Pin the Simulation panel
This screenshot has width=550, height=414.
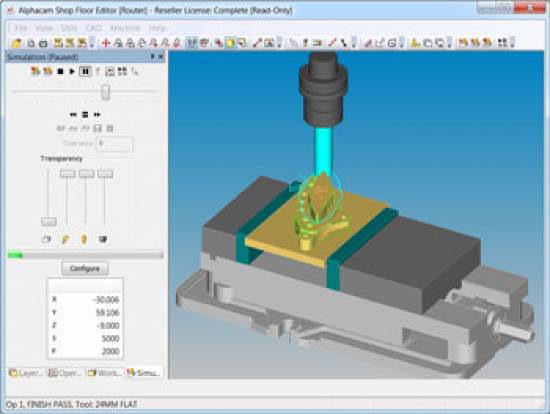(153, 56)
